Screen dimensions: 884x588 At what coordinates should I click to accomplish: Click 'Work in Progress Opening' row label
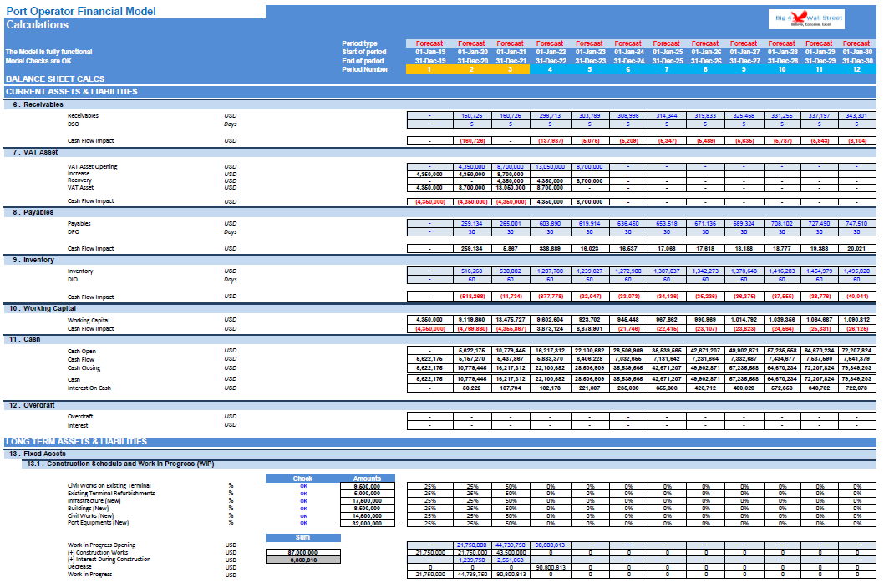point(101,545)
